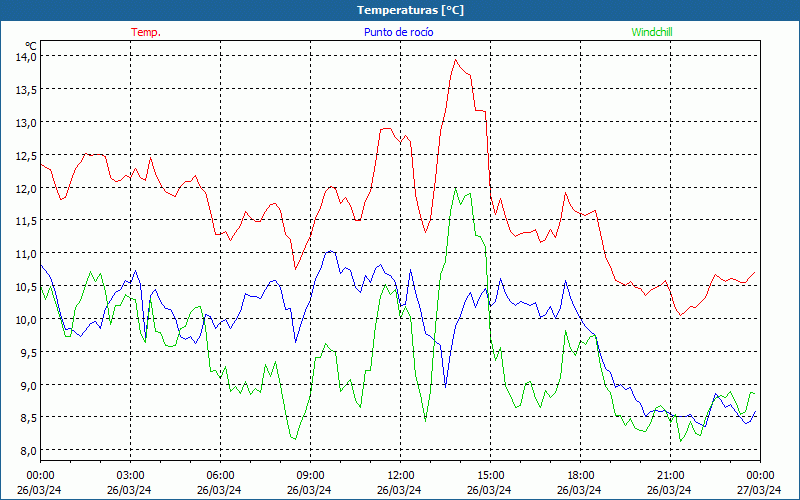Select the green 'Windchill' legend label
Image resolution: width=800 pixels, height=500 pixels.
[x=652, y=32]
